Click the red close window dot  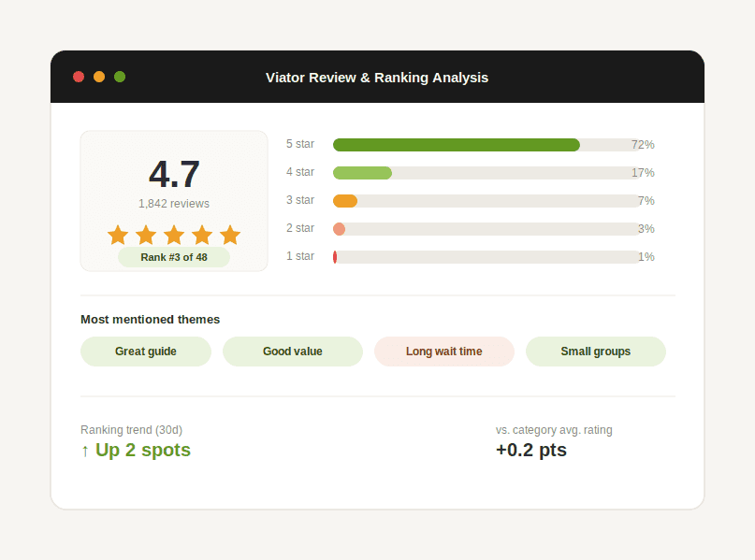click(x=79, y=77)
